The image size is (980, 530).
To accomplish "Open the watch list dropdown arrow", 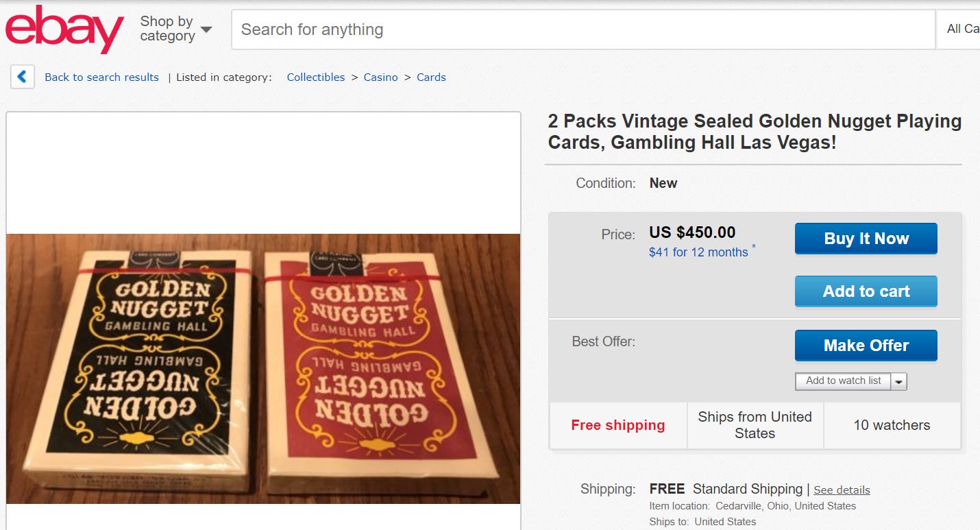I will click(899, 381).
